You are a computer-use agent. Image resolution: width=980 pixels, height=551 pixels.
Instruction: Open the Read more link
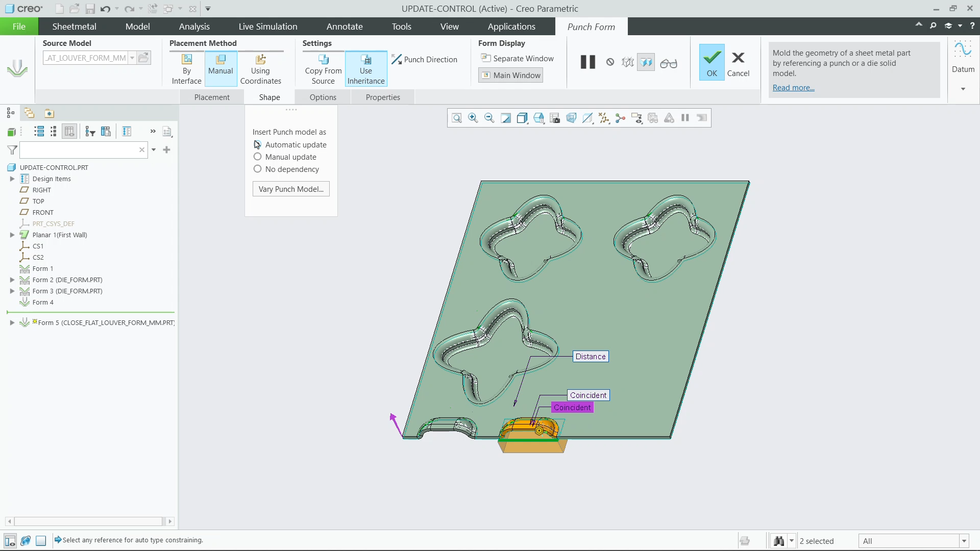point(793,88)
